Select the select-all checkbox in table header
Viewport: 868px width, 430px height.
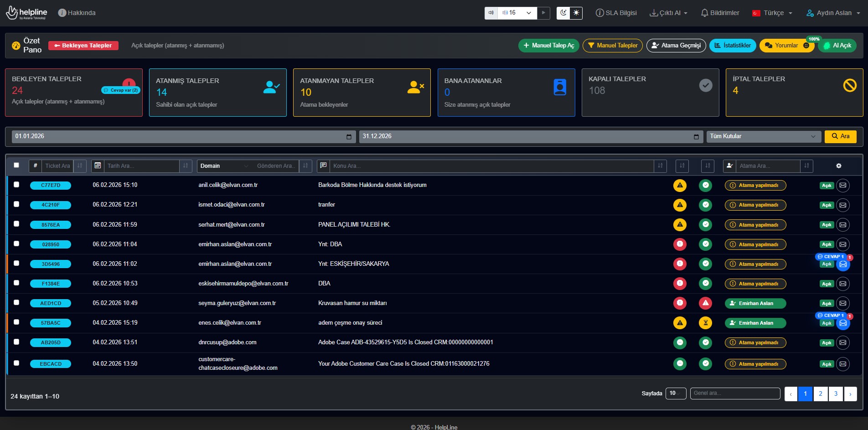pyautogui.click(x=16, y=166)
